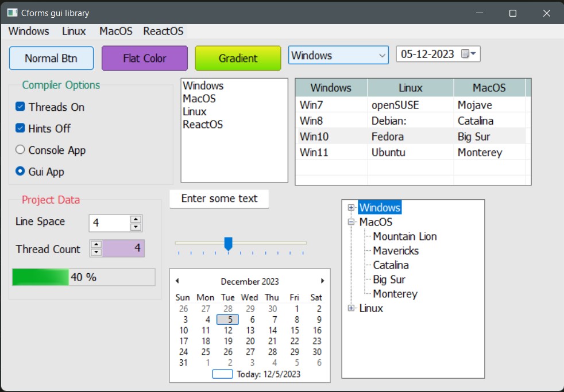Screen dimensions: 564x392
Task: Select MacOS in the list box
Action: coord(199,99)
